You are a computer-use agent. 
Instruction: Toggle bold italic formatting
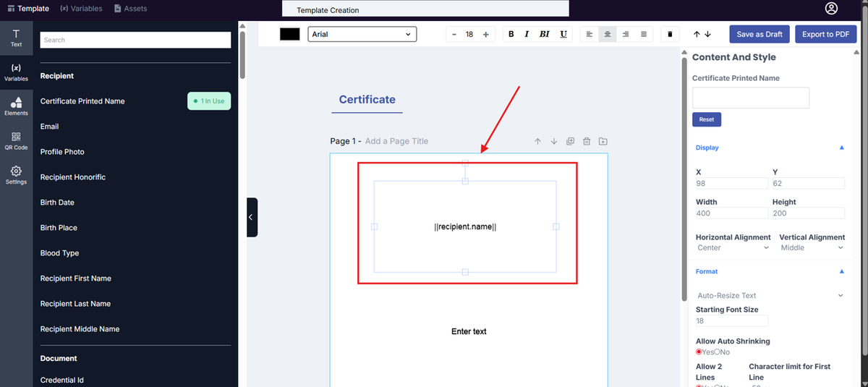click(545, 34)
